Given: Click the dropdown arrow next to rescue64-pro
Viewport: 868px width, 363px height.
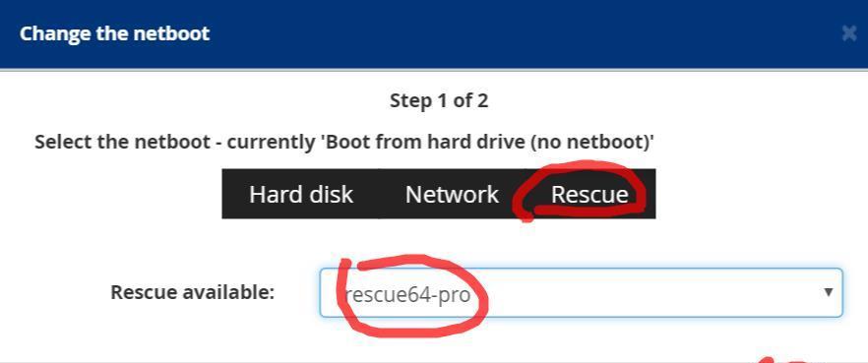Looking at the screenshot, I should click(829, 291).
